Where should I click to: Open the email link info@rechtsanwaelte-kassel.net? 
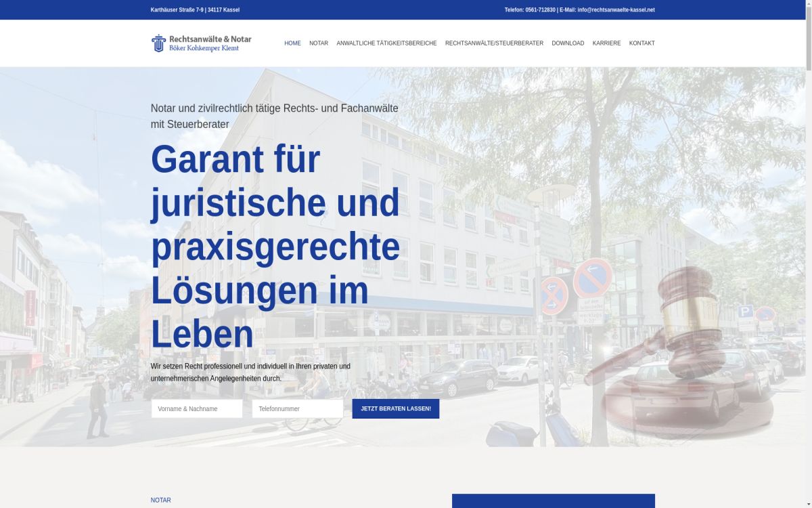(616, 9)
